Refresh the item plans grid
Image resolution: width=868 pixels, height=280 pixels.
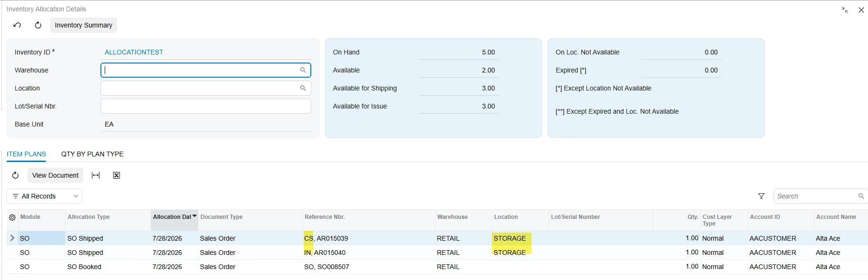[15, 175]
